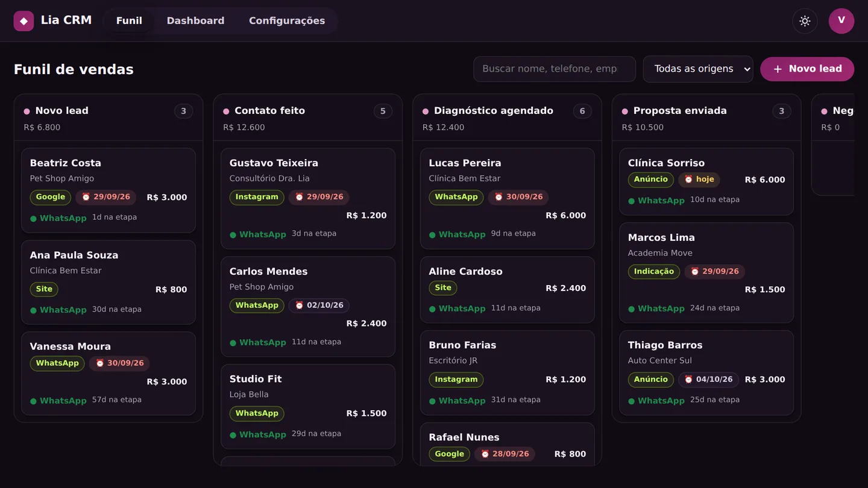The height and width of the screenshot is (488, 868).
Task: Go to the Configurações tab
Action: [x=287, y=21]
